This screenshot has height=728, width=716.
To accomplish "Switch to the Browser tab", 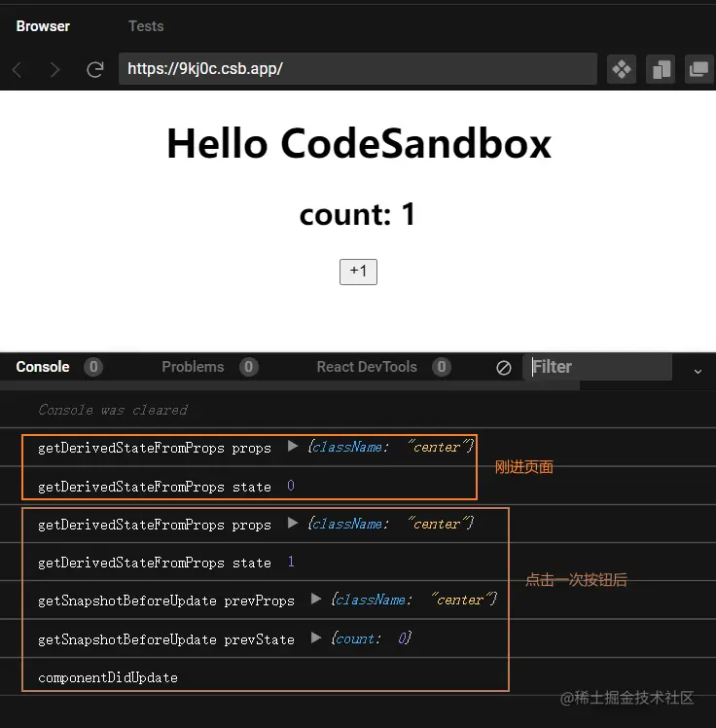I will coord(43,26).
